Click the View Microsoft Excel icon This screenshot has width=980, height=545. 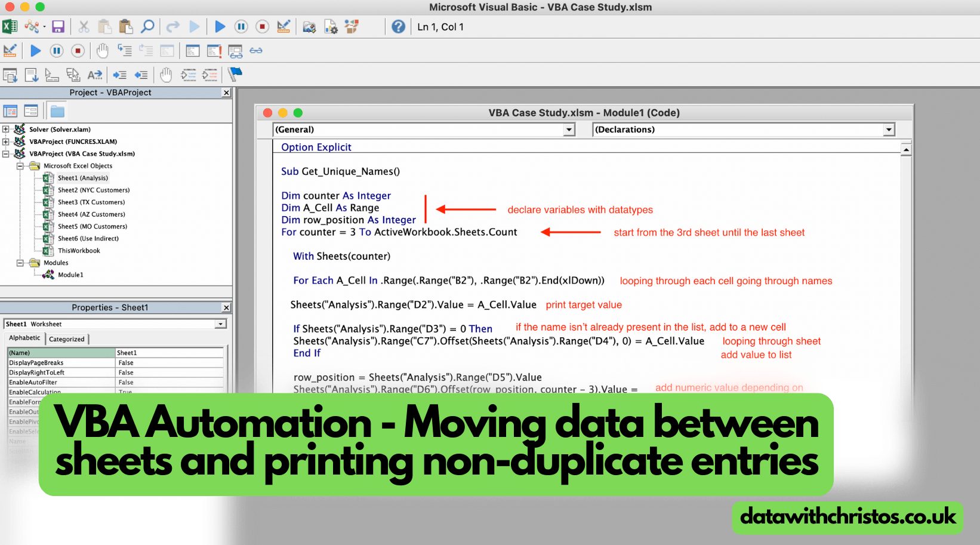(x=10, y=26)
